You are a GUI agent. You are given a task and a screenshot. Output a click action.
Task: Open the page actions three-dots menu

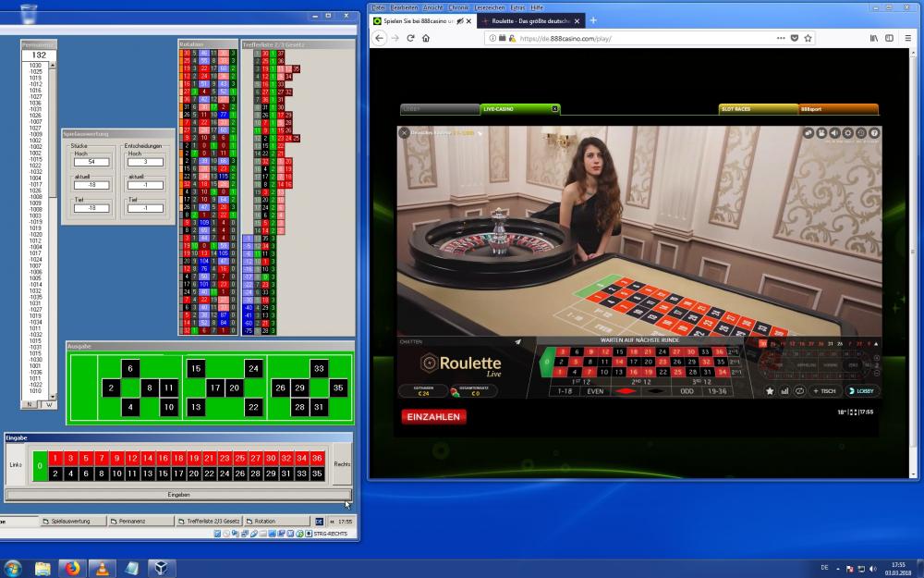(781, 38)
